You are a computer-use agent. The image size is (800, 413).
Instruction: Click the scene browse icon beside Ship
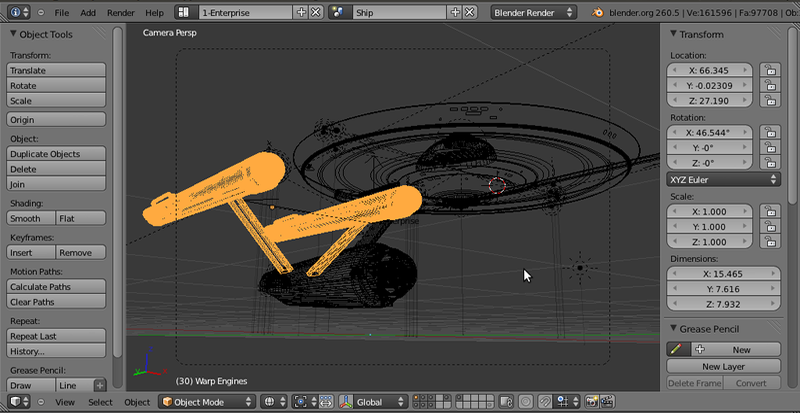click(x=338, y=12)
